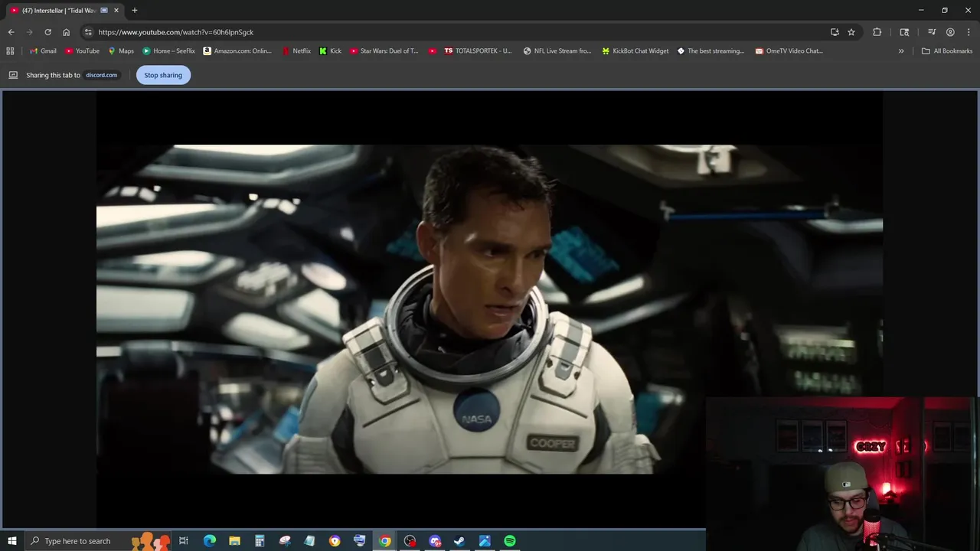Open OBS Studio from the taskbar
This screenshot has width=980, height=551.
(410, 541)
